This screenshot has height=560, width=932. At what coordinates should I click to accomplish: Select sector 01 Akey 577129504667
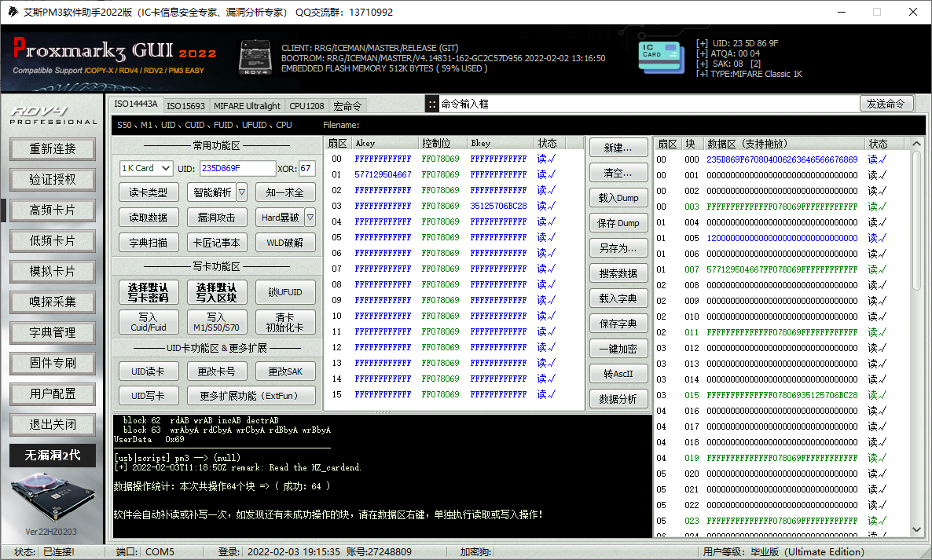pos(383,174)
